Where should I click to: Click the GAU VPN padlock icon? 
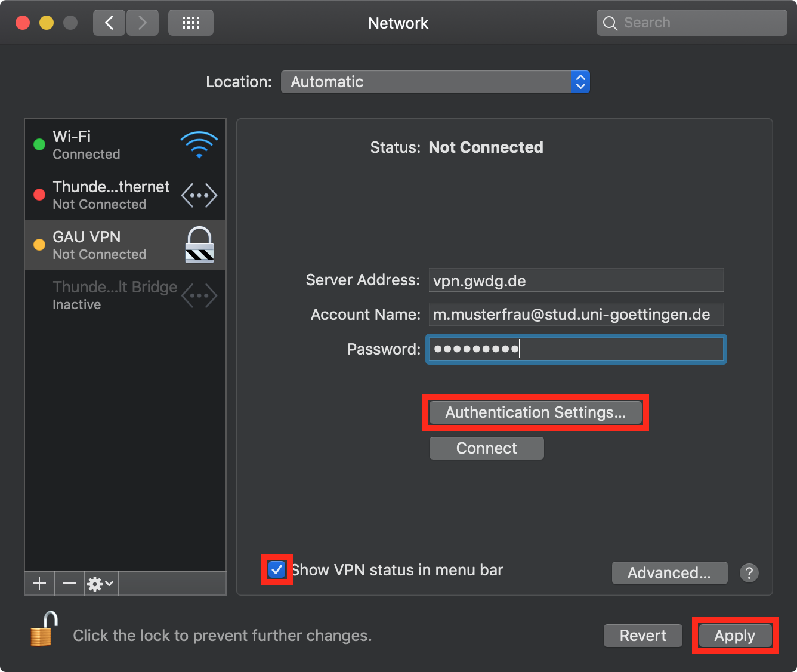pyautogui.click(x=199, y=245)
